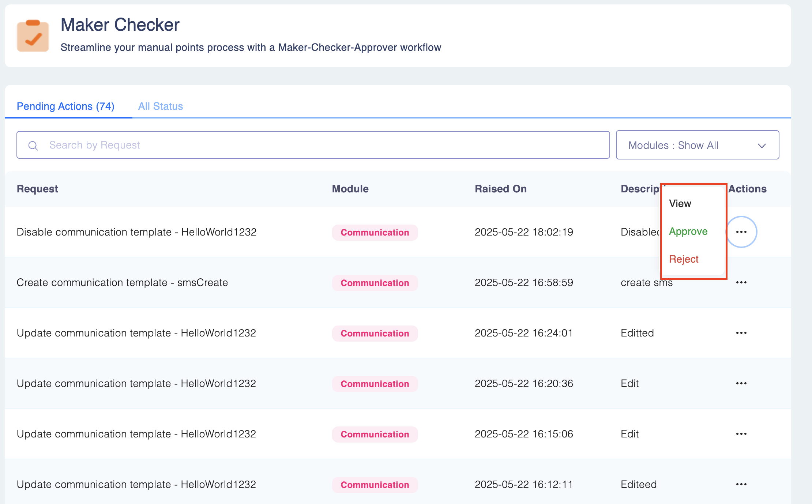Click the Raised On column header
The width and height of the screenshot is (812, 504).
500,189
